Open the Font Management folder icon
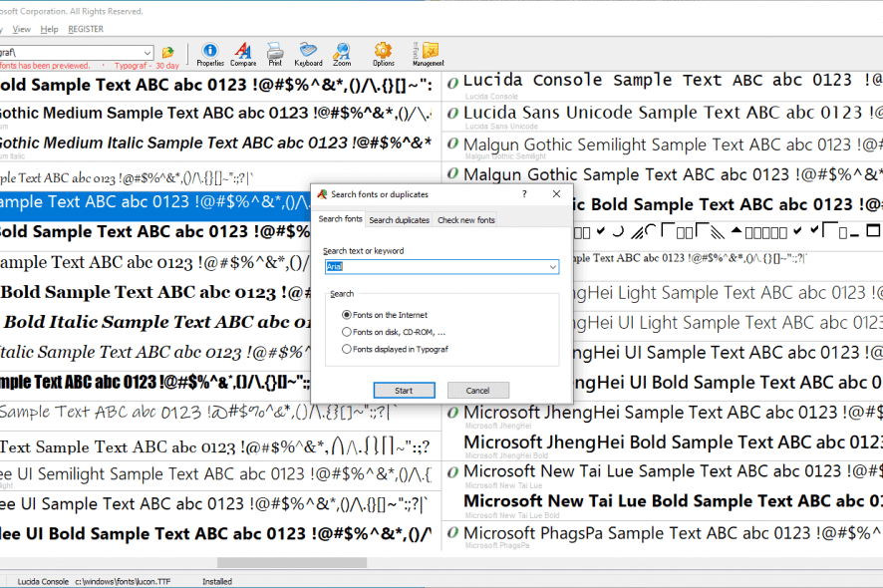Image resolution: width=883 pixels, height=588 pixels. (x=430, y=55)
